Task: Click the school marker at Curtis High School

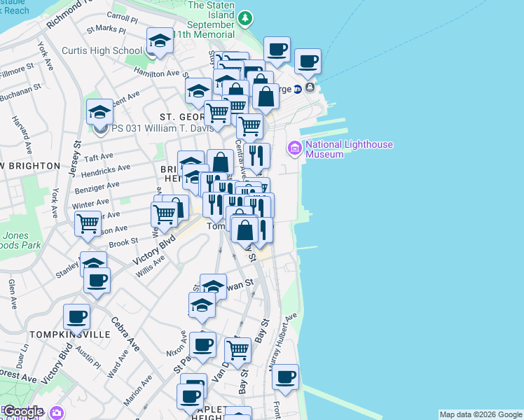Action: (x=160, y=43)
